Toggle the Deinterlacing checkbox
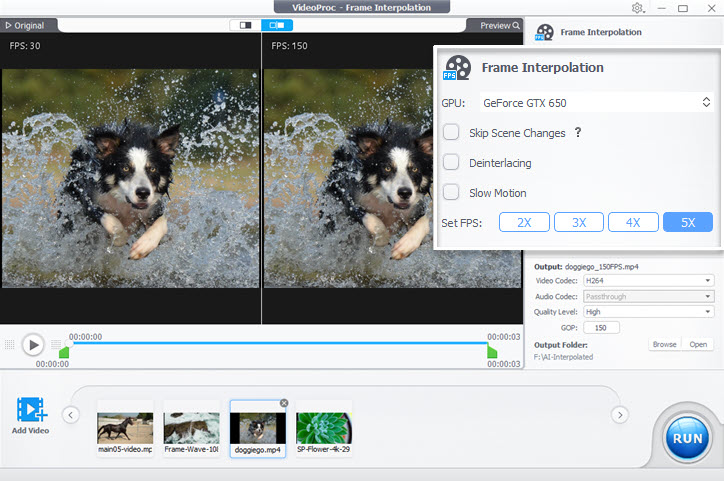Viewport: 724px width, 481px height. coord(452,163)
